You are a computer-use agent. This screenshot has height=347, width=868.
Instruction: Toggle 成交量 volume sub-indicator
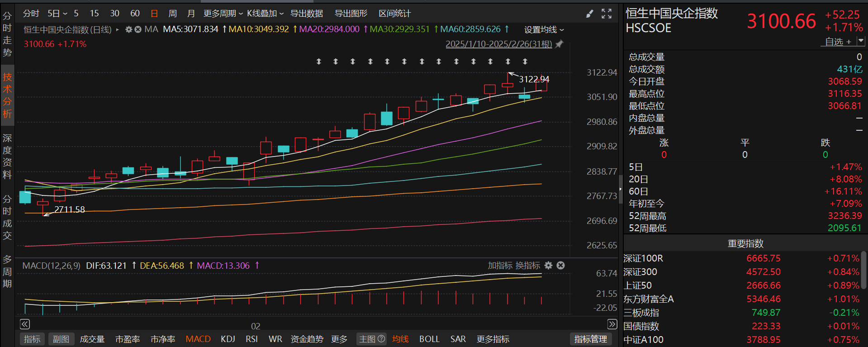coord(92,339)
